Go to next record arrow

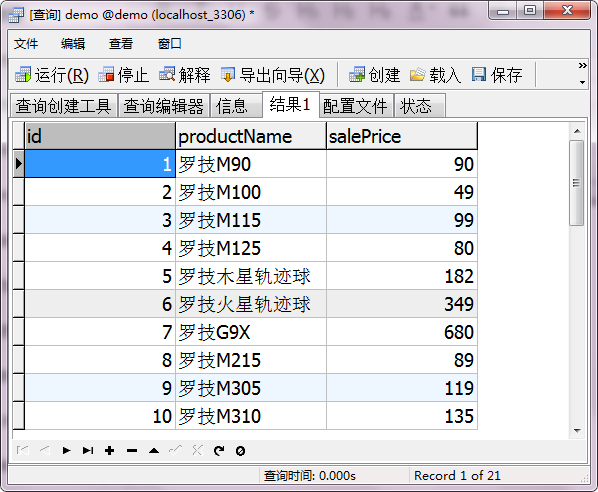[x=66, y=451]
